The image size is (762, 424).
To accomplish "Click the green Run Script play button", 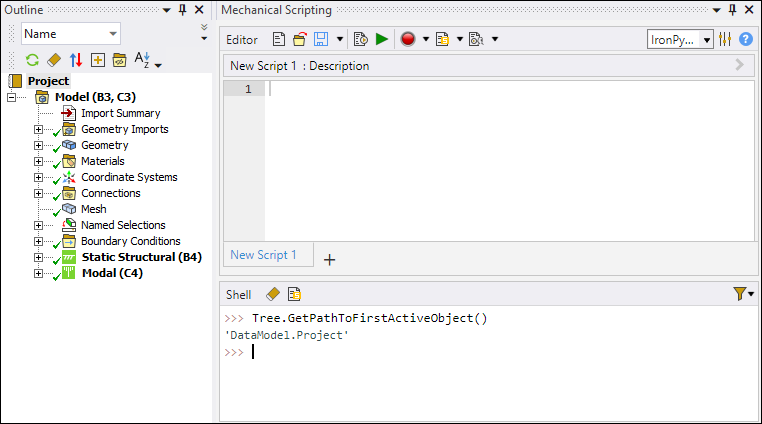I will click(382, 40).
